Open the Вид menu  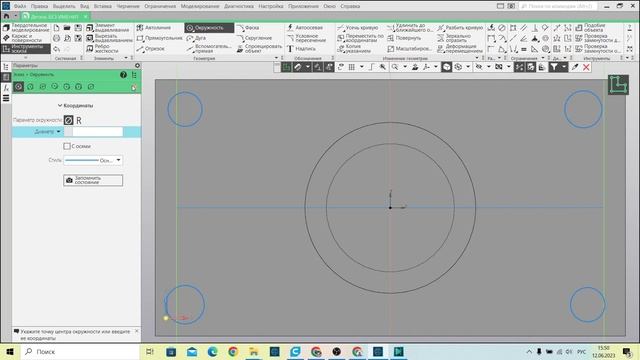tap(84, 6)
